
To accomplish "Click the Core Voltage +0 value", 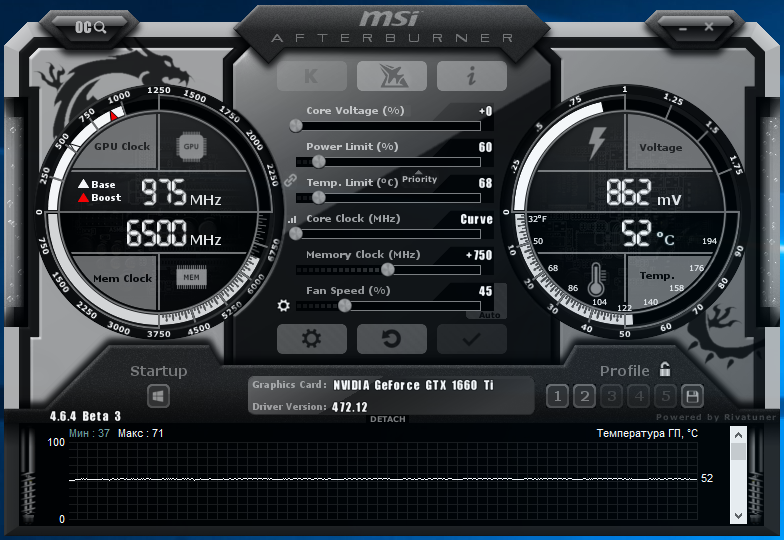I will pos(485,111).
